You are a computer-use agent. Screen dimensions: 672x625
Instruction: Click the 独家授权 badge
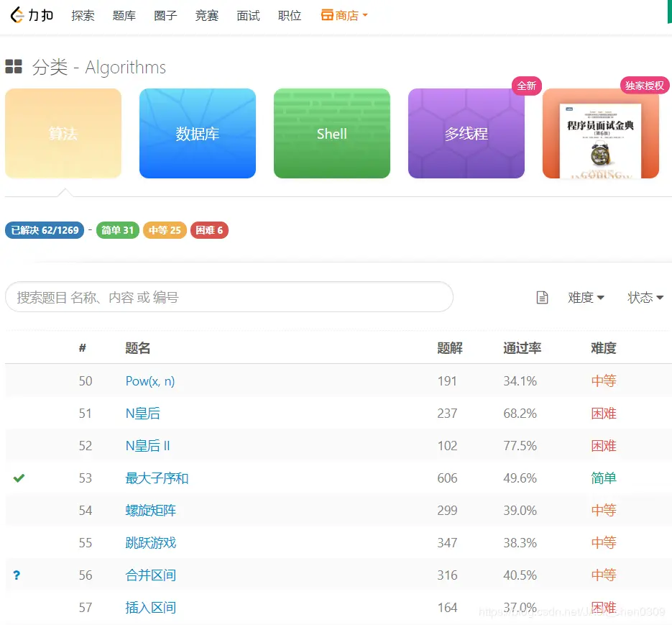[645, 86]
